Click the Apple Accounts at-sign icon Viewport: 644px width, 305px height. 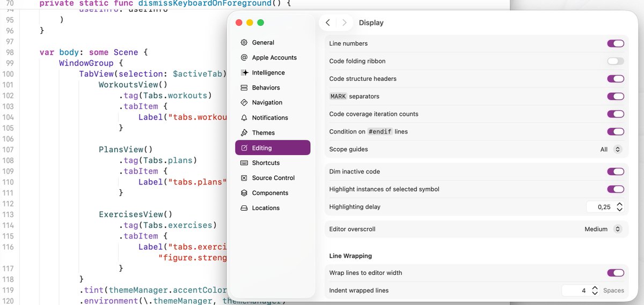coord(244,57)
